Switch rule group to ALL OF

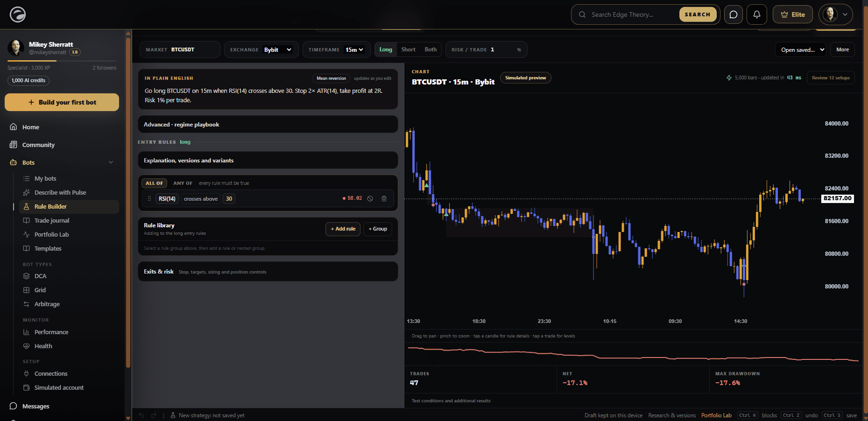pos(154,183)
